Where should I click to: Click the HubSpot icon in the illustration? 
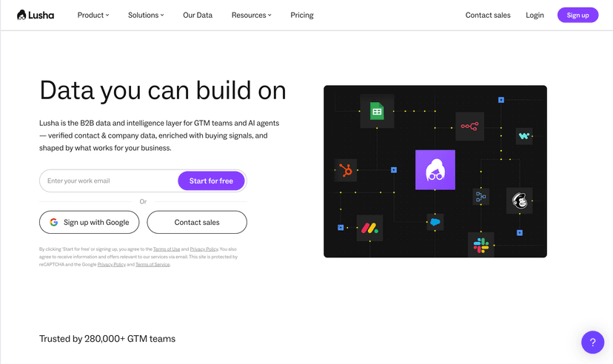coord(346,170)
